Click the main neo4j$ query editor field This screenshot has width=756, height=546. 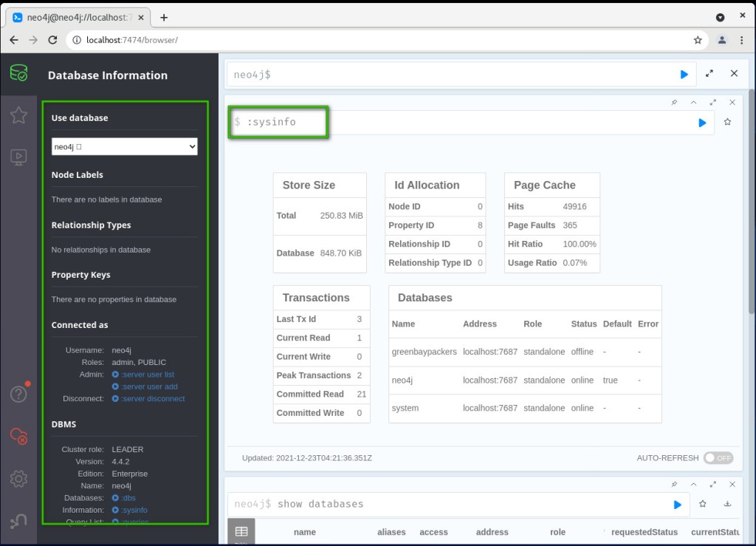pos(450,75)
